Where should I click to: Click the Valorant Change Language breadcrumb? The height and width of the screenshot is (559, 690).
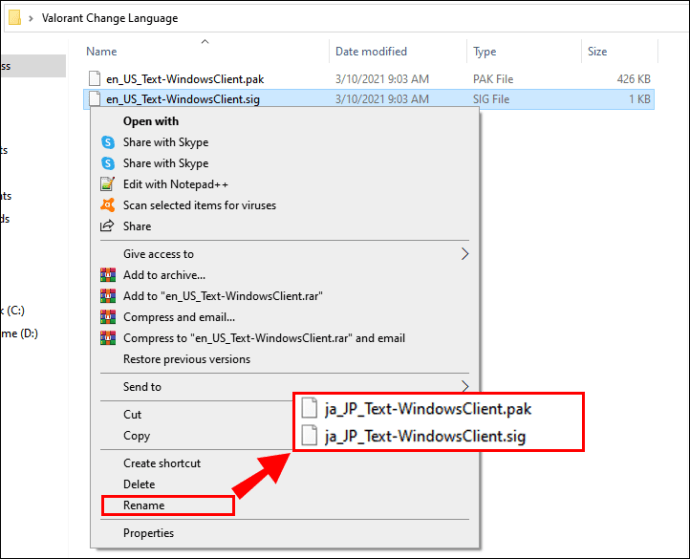coord(110,18)
